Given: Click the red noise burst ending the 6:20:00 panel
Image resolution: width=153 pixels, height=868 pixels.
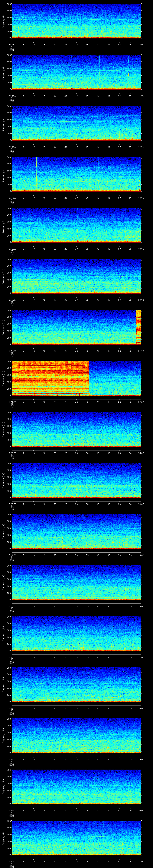Looking at the screenshot, I should pyautogui.click(x=139, y=327).
